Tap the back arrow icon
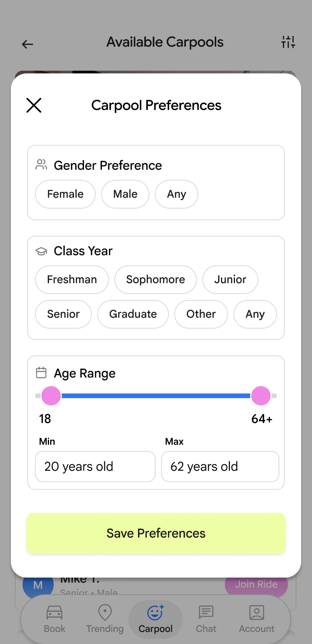 click(x=28, y=44)
